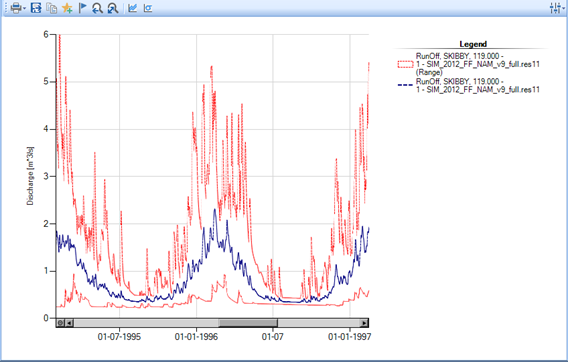Click the round reset button on the scrollbar
Viewport: 568px width, 362px height.
pos(60,323)
